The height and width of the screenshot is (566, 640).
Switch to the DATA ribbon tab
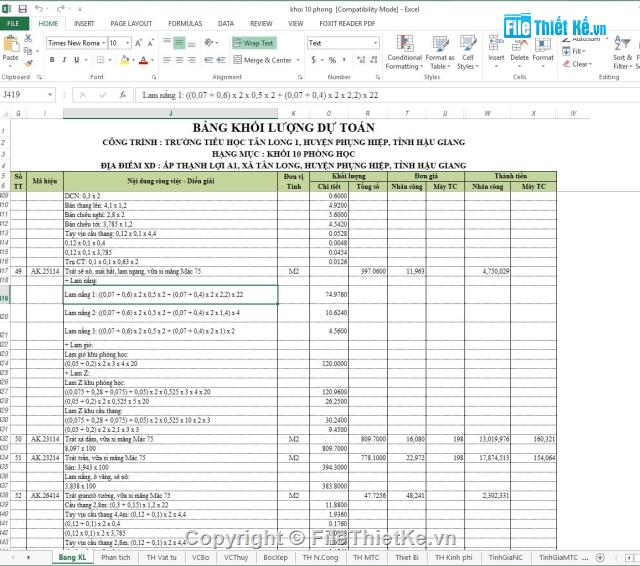[226, 24]
